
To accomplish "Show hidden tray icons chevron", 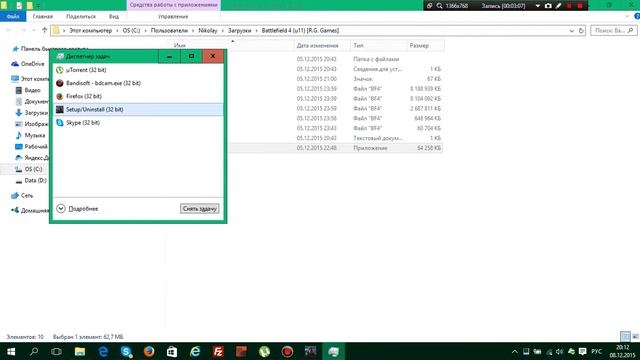I will pyautogui.click(x=515, y=351).
